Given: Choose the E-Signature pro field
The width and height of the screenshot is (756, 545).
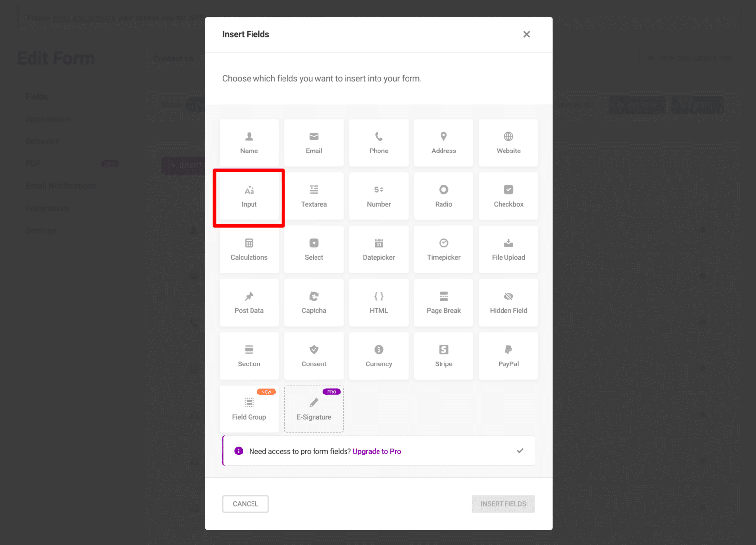Looking at the screenshot, I should [x=314, y=409].
